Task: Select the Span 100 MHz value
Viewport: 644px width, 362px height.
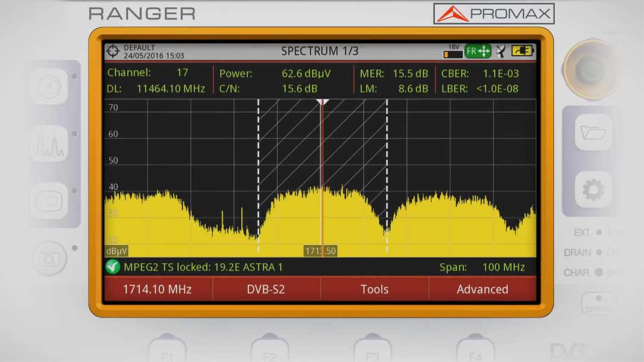Action: pyautogui.click(x=503, y=267)
